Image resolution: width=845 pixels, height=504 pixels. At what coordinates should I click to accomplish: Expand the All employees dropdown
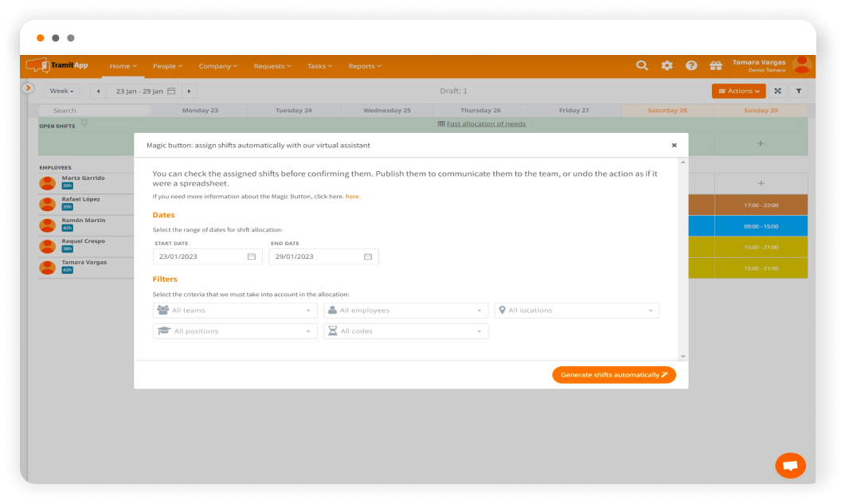[x=405, y=311]
